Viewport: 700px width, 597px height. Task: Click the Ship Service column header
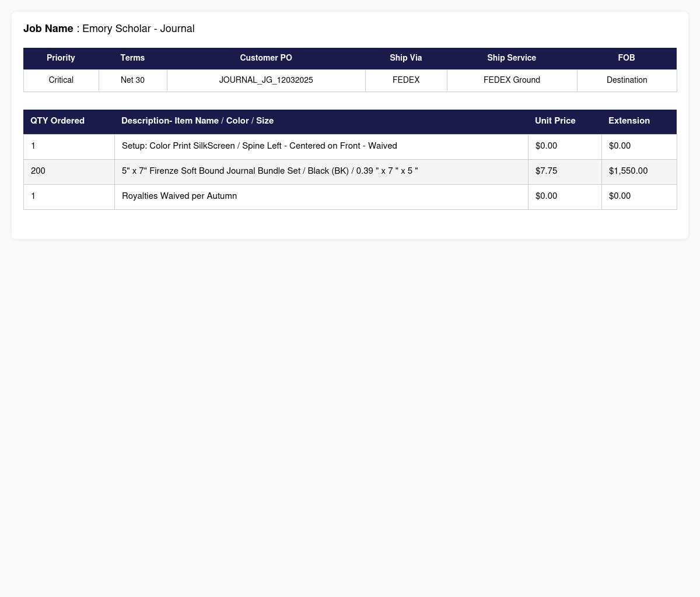(512, 58)
